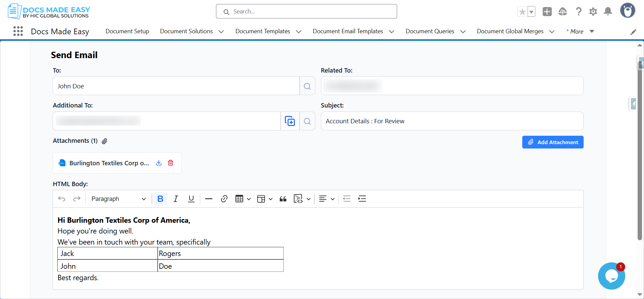Open the App Launcher dots grid

coord(18,31)
